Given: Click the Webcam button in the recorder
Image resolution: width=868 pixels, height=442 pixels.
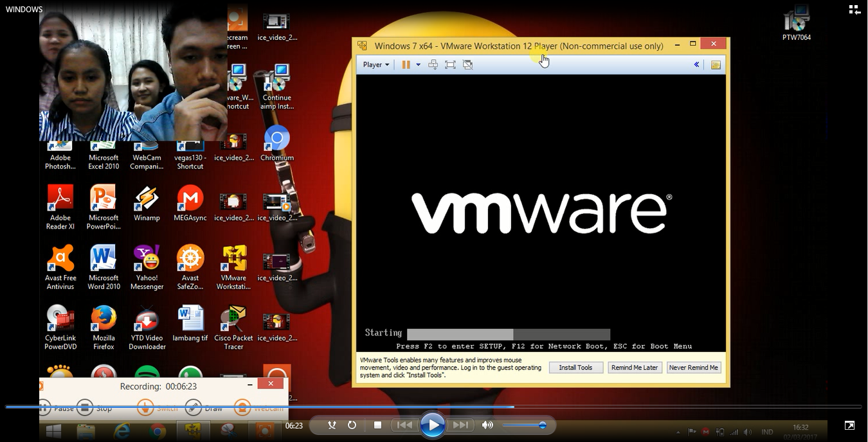Looking at the screenshot, I should pyautogui.click(x=259, y=407).
